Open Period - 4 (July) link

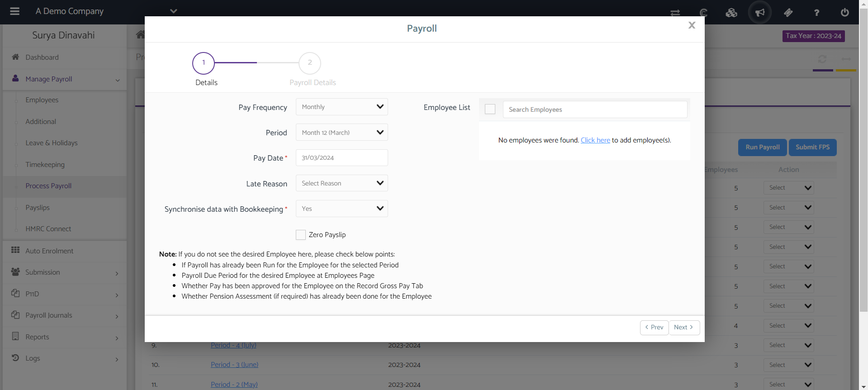(233, 345)
